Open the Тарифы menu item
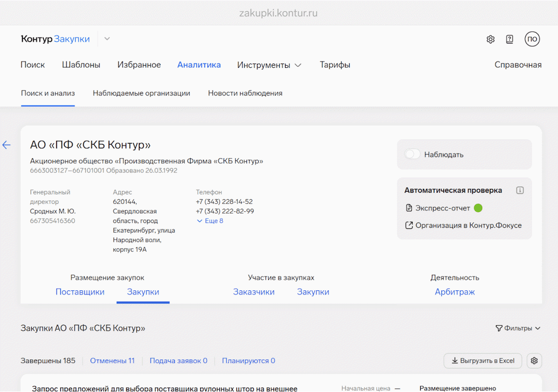The width and height of the screenshot is (558, 392). point(335,65)
